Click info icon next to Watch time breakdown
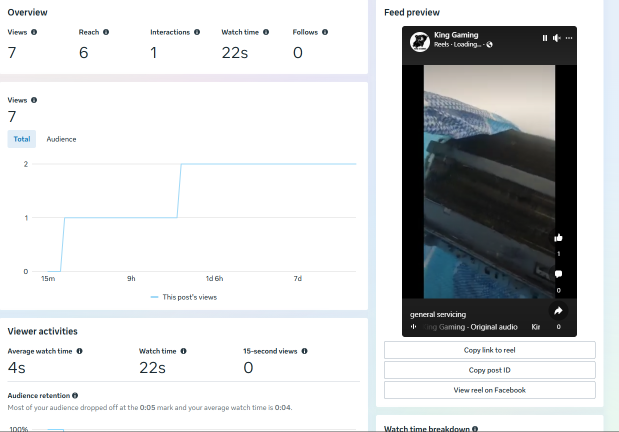 475,429
